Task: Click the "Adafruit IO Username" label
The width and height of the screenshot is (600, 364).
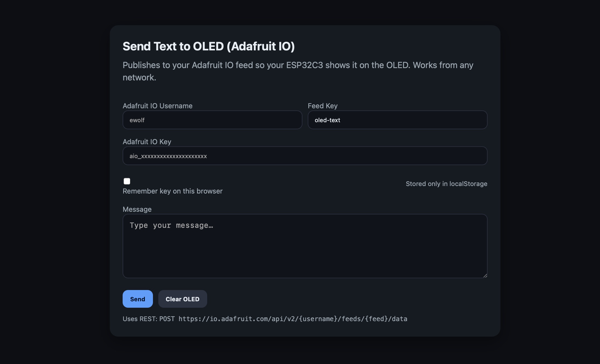Action: click(158, 106)
